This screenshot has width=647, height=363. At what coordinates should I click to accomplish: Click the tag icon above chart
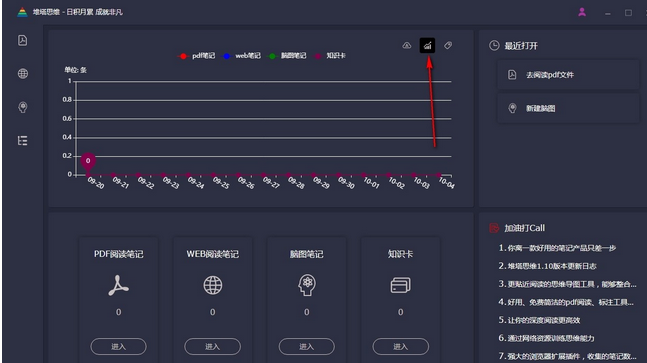click(x=448, y=45)
